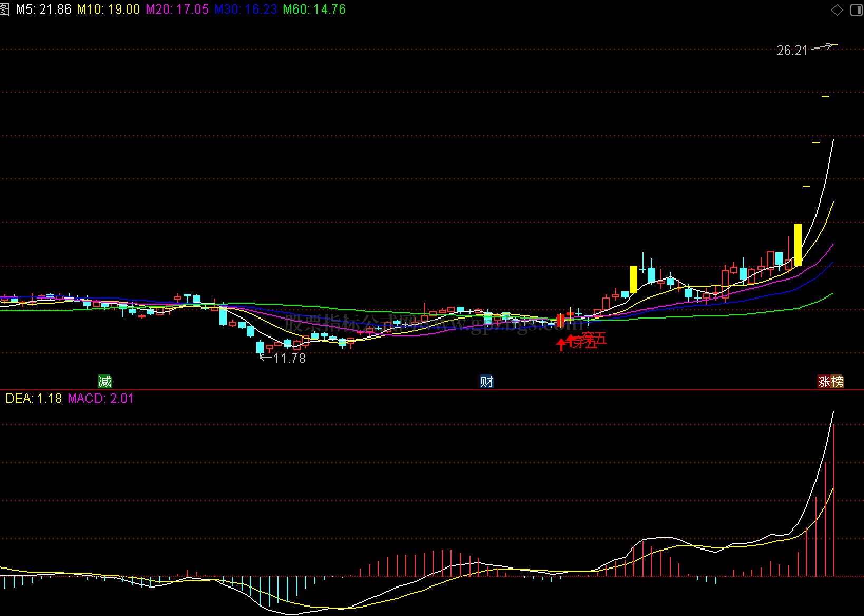The image size is (864, 616).
Task: Select the M10 moving average label
Action: [x=109, y=9]
